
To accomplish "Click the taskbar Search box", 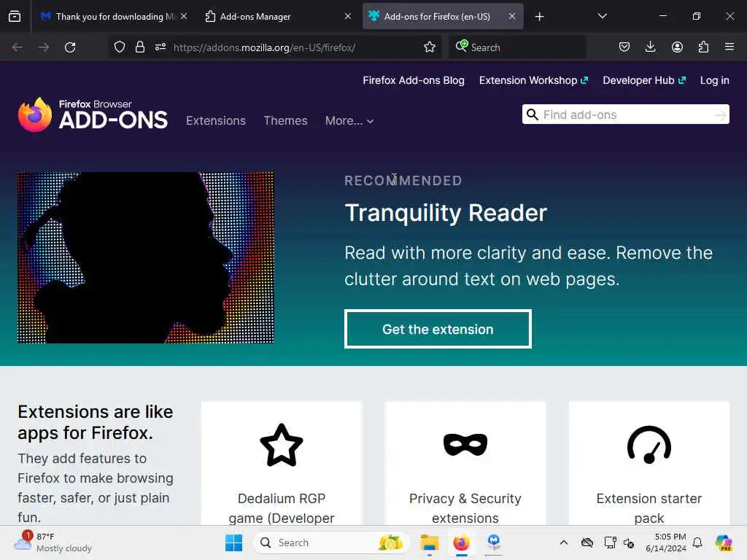I will 332,542.
